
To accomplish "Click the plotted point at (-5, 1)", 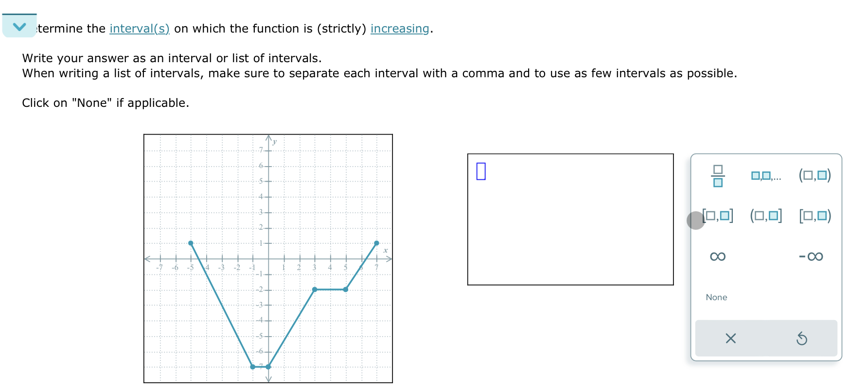I will point(191,243).
